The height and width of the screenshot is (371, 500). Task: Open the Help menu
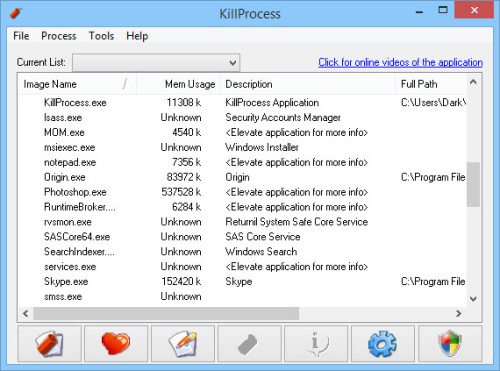tap(137, 36)
